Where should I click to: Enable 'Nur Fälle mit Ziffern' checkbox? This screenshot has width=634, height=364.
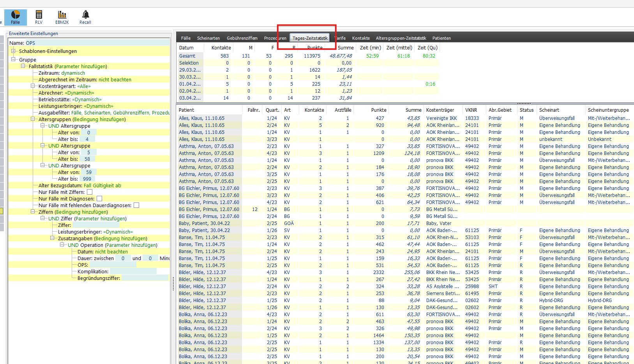pos(90,192)
